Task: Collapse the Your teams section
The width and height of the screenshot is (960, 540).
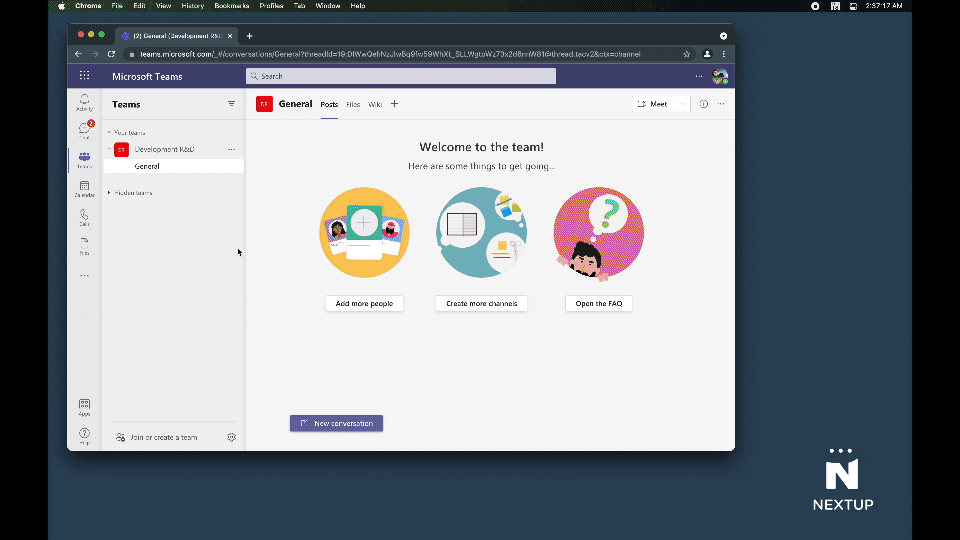Action: pos(110,132)
